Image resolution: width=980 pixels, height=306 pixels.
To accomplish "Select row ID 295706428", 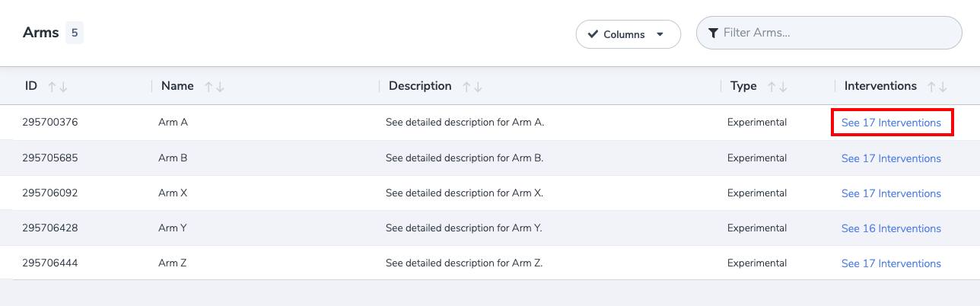I will tap(50, 228).
